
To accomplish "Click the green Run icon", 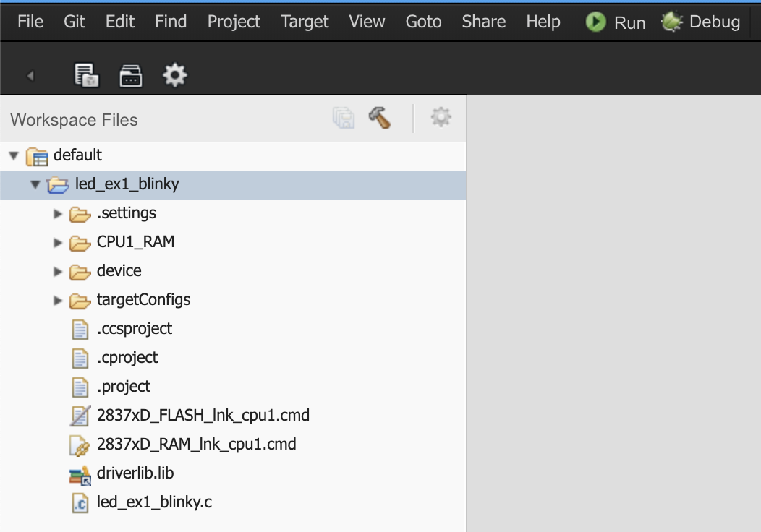I will click(x=596, y=22).
